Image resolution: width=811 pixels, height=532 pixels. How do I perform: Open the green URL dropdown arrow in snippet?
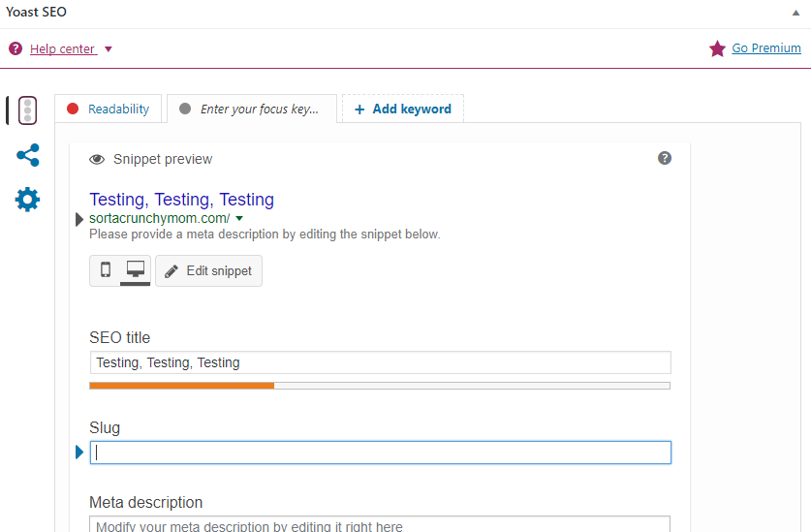click(x=239, y=218)
